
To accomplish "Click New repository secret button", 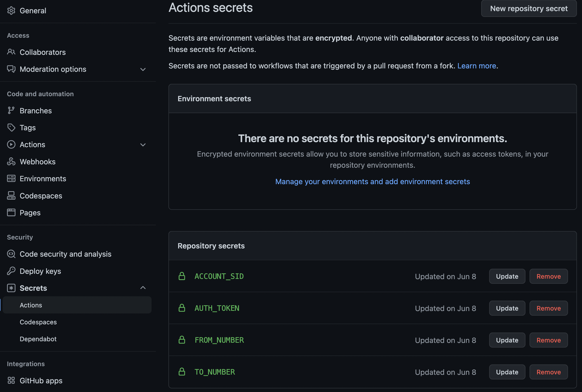I will coord(529,8).
